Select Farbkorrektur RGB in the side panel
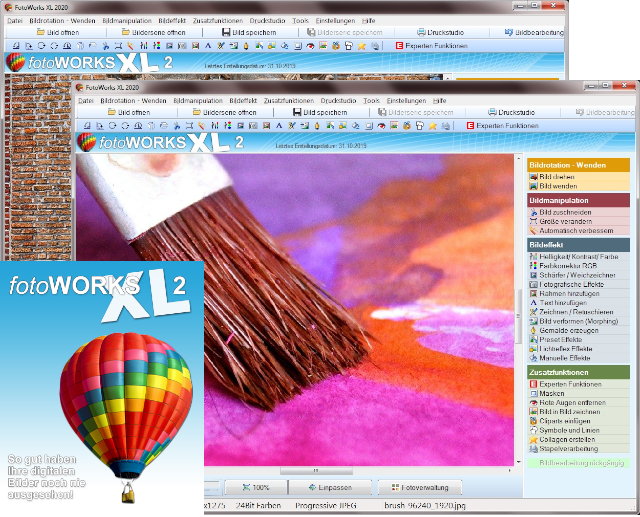 [x=578, y=266]
